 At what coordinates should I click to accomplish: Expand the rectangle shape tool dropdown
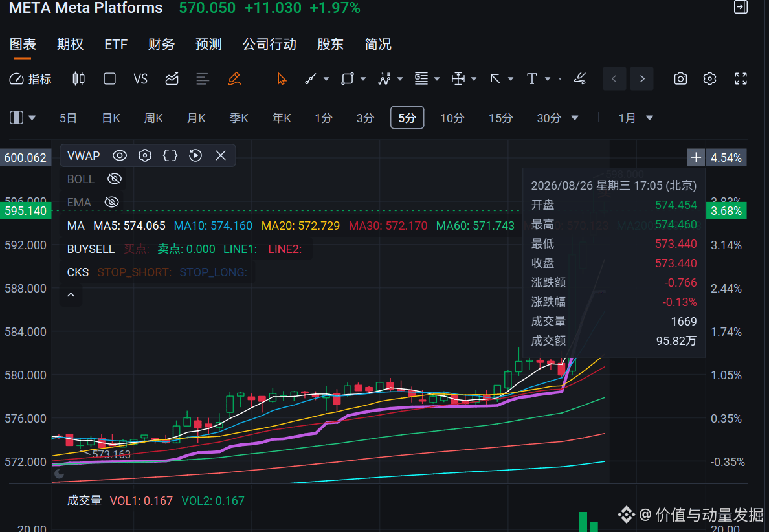pyautogui.click(x=363, y=79)
